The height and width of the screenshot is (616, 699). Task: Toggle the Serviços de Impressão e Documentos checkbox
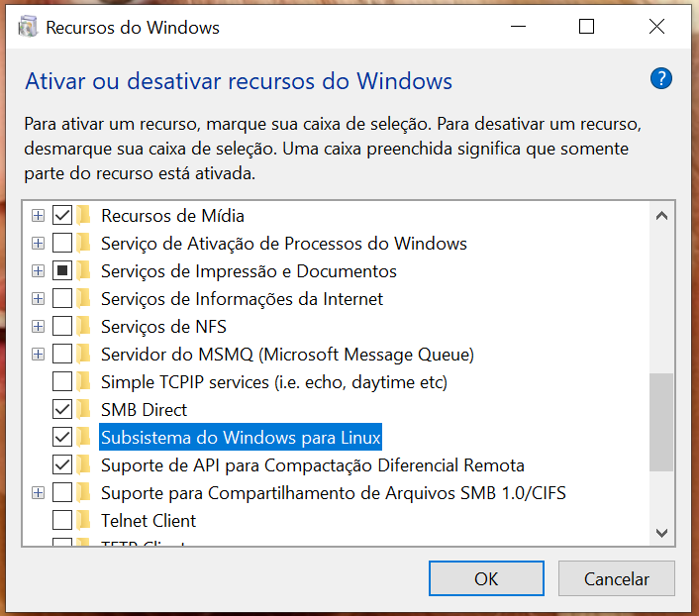click(62, 270)
